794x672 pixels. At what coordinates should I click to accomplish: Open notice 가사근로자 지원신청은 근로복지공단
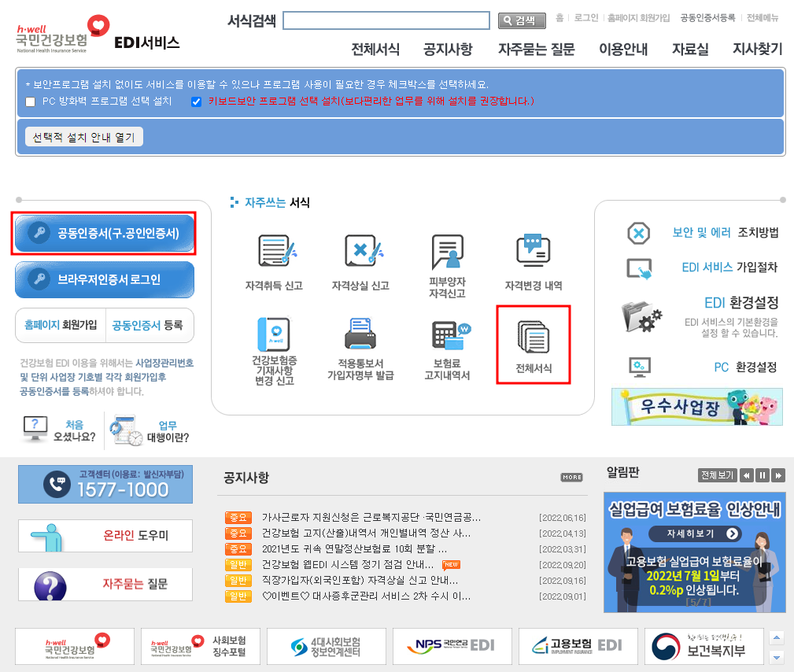(371, 517)
